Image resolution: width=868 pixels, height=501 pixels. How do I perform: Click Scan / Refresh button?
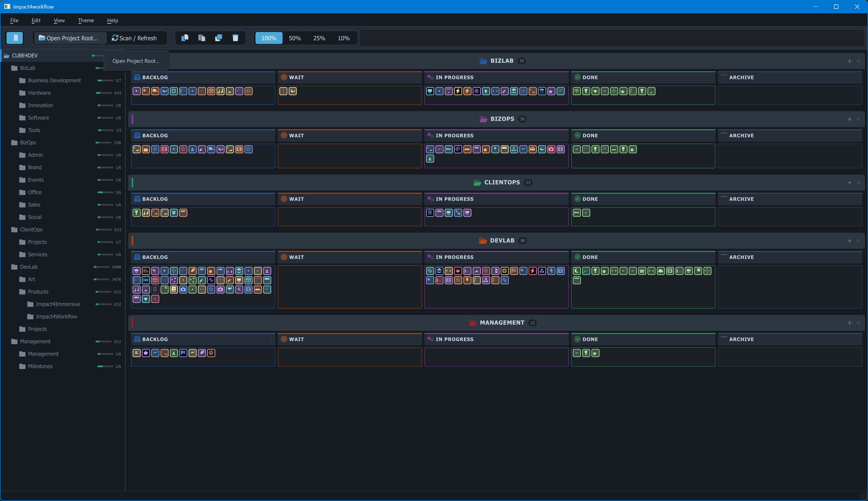click(x=134, y=38)
